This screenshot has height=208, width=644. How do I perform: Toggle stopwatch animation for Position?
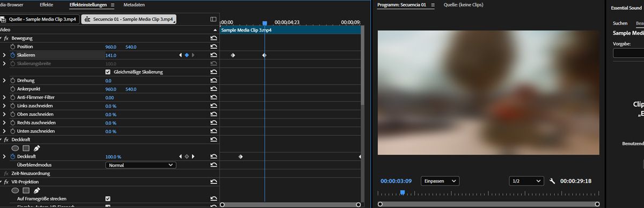13,47
